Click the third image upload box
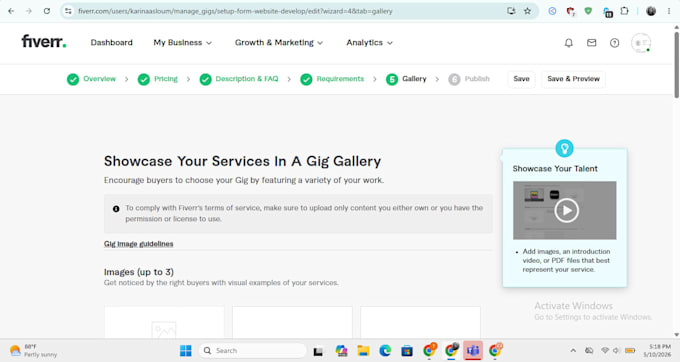Viewport: 680px width, 362px height. [420, 323]
